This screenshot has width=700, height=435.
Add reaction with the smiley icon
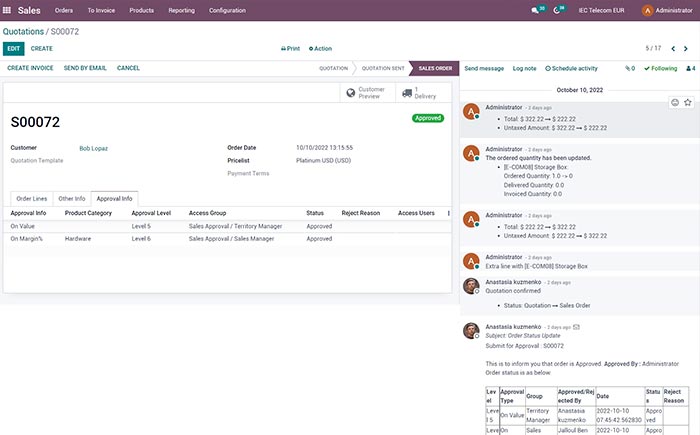pos(675,102)
